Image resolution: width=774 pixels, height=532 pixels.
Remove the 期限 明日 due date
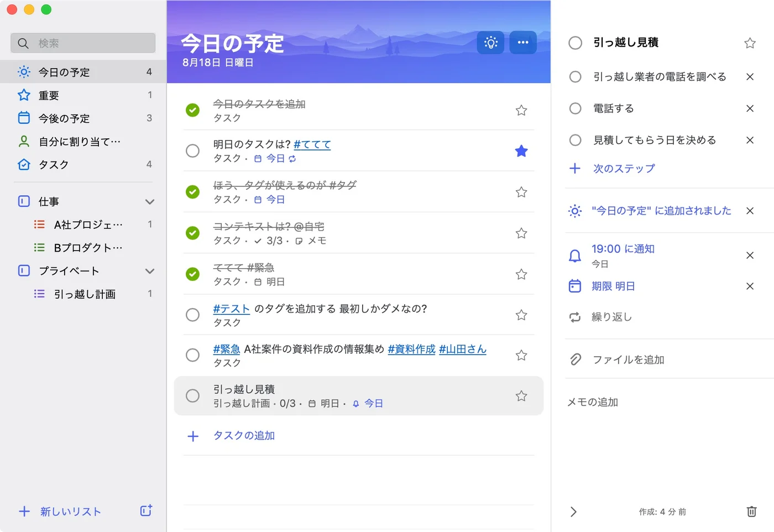click(x=750, y=286)
